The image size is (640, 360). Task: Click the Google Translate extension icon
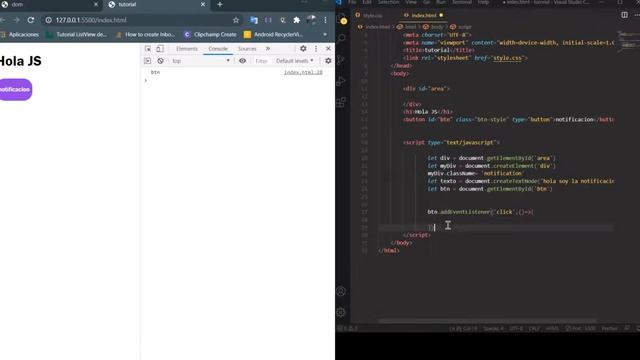click(x=253, y=20)
